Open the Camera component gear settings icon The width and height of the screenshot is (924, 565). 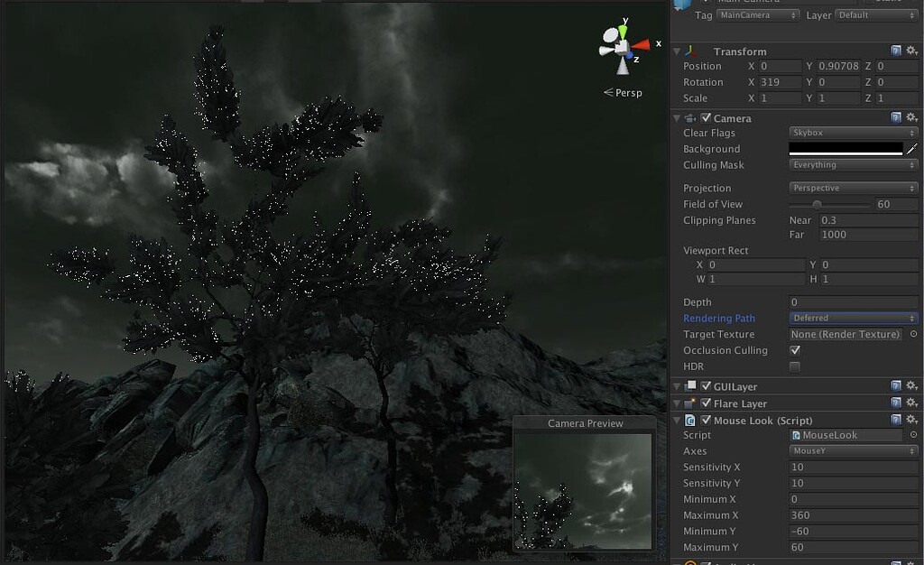pos(911,117)
